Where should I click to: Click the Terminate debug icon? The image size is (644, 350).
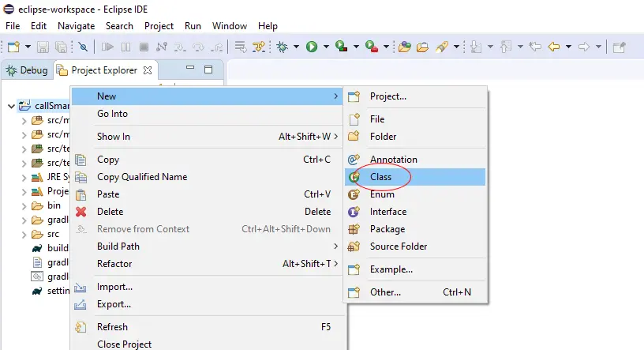(144, 47)
